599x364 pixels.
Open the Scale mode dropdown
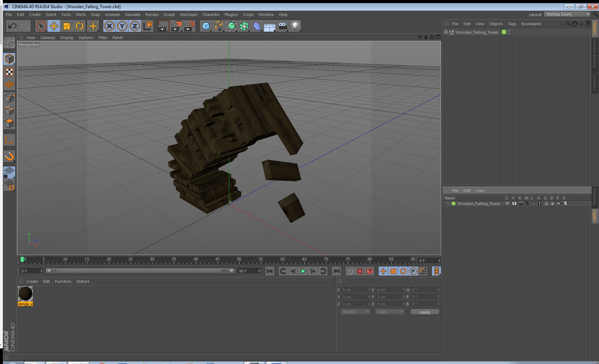[x=390, y=312]
